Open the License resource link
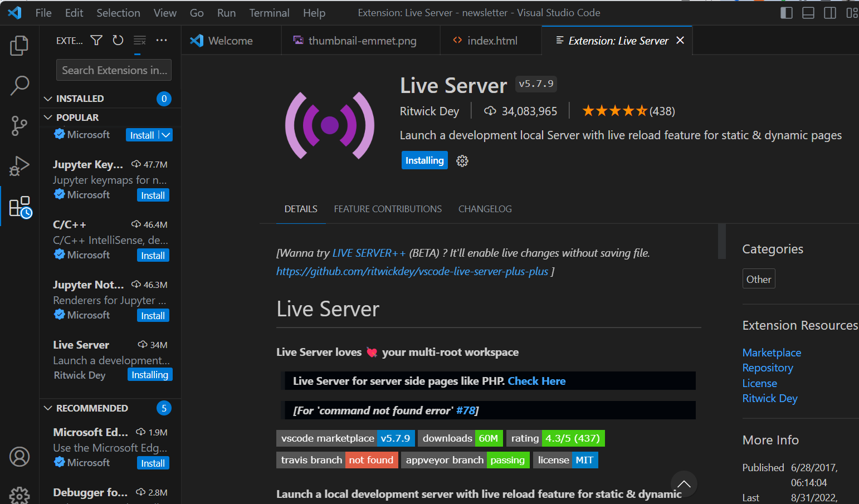 [759, 383]
